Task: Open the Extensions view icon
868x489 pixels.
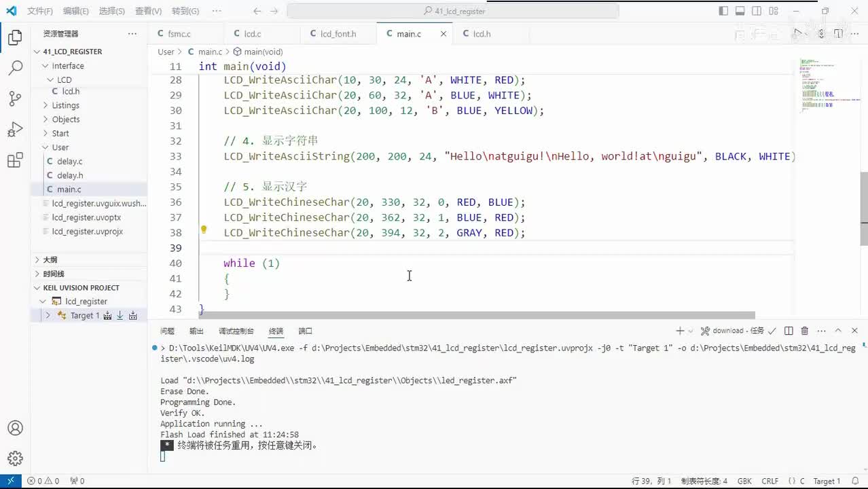Action: click(x=15, y=160)
